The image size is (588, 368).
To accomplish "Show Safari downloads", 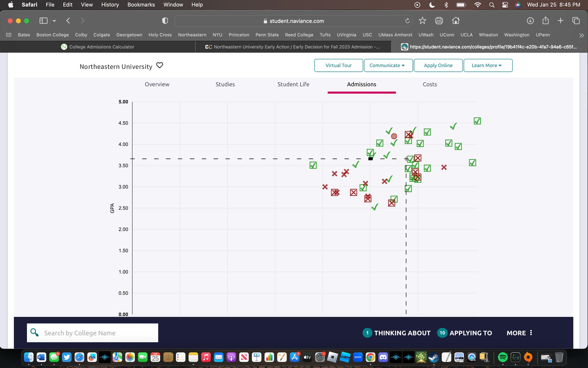I will pyautogui.click(x=530, y=21).
